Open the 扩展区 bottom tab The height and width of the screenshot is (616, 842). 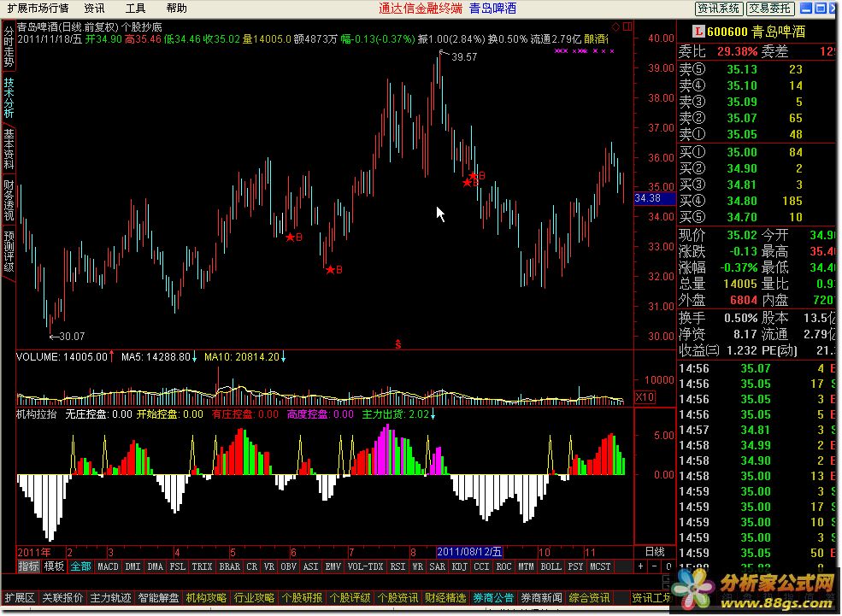pos(20,598)
